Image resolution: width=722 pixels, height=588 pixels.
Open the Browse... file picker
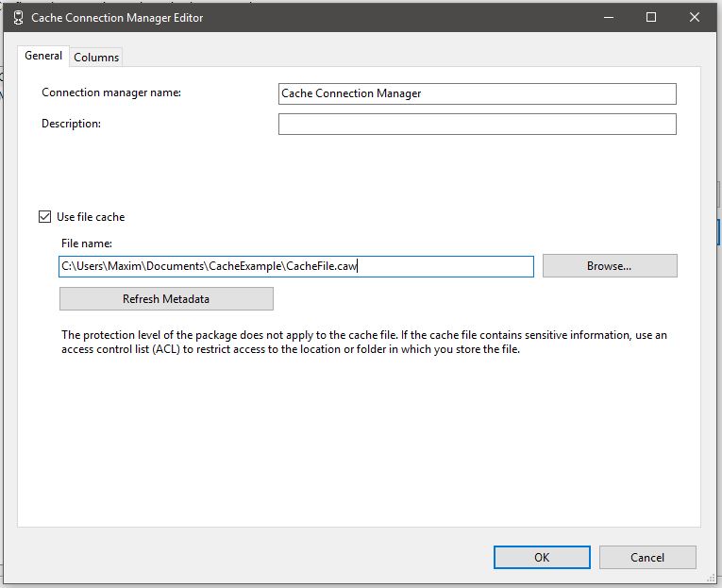(610, 265)
